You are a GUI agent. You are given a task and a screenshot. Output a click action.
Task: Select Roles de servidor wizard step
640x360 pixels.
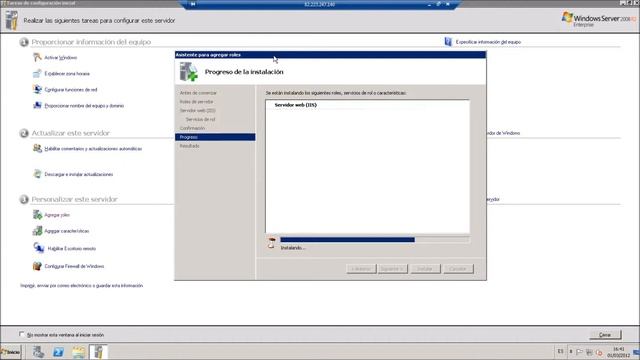coord(196,102)
